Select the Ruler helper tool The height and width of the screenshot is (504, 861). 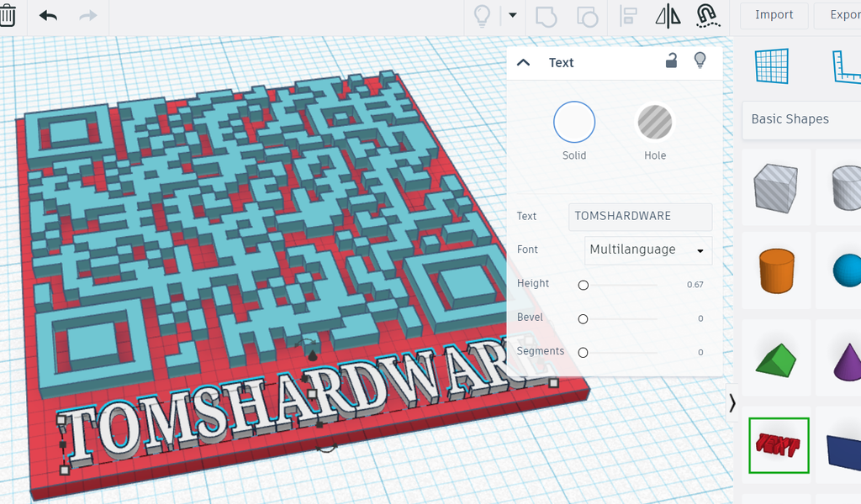[849, 67]
